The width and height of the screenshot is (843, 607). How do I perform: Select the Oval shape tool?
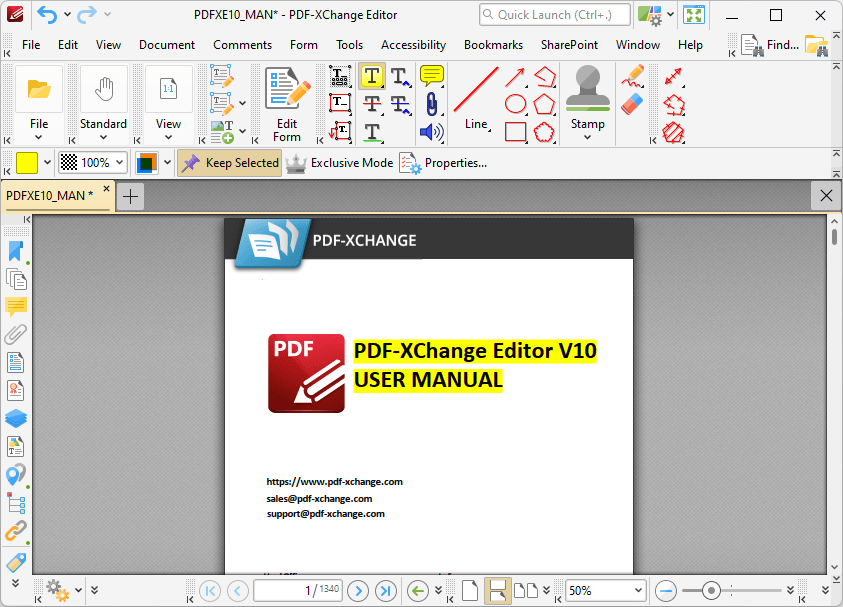click(x=513, y=105)
